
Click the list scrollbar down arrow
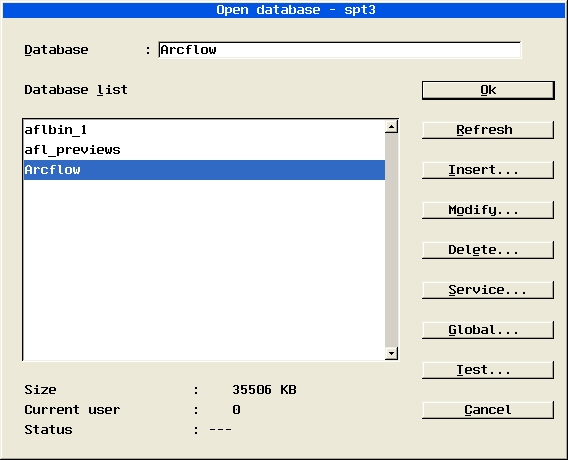(x=392, y=353)
